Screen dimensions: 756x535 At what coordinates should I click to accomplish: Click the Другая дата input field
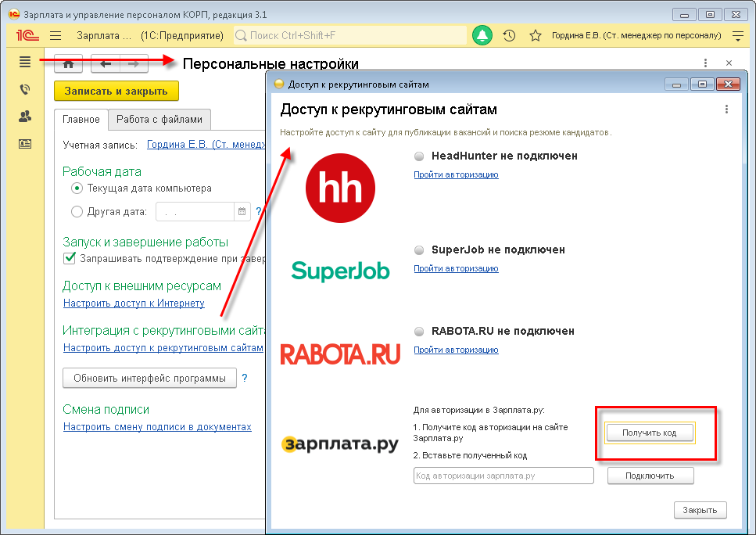click(195, 211)
